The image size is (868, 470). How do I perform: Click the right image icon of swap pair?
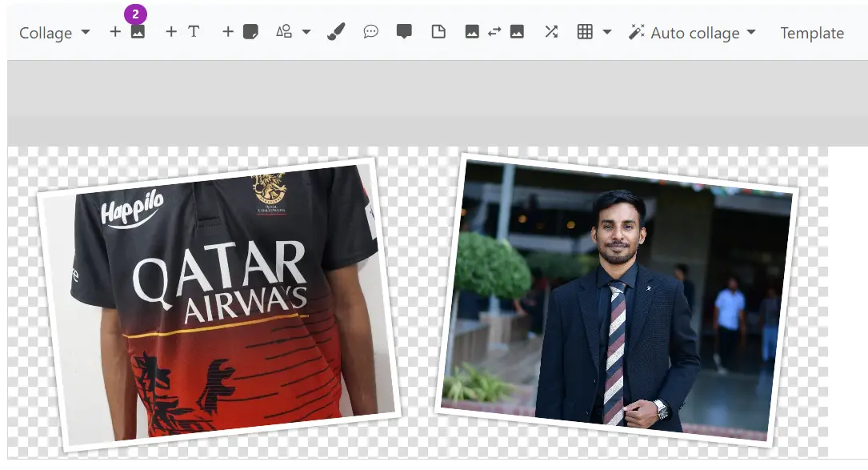click(x=517, y=31)
